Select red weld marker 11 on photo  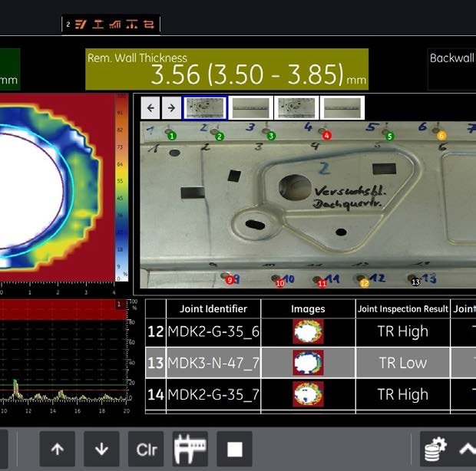pos(322,283)
